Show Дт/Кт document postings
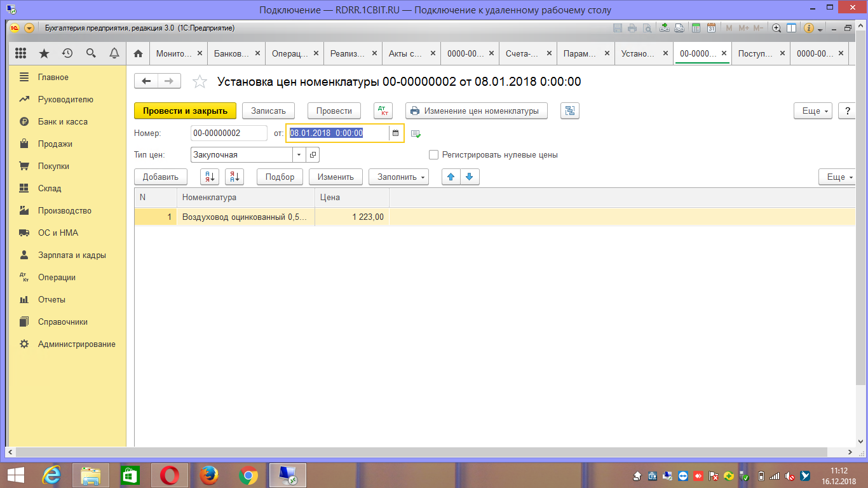Screen dimensions: 868x488 pos(383,111)
